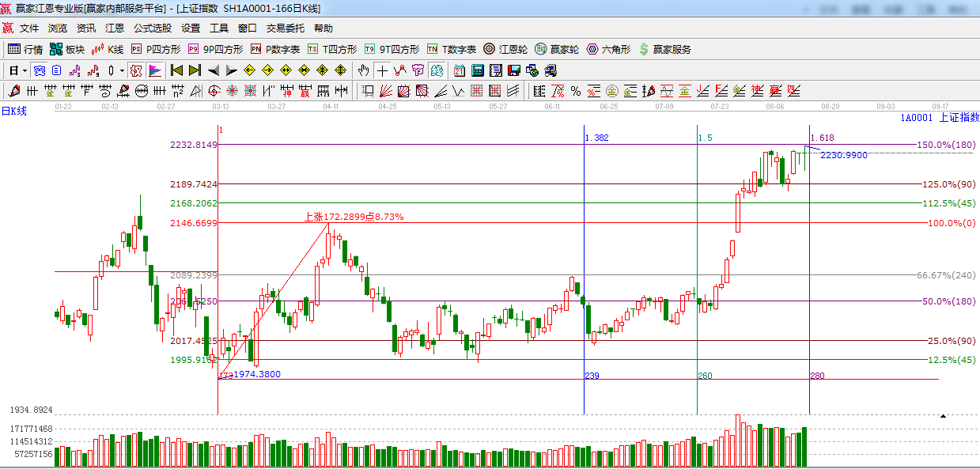Click the percent (%) retracement tool
This screenshot has height=469, width=980.
575,91
